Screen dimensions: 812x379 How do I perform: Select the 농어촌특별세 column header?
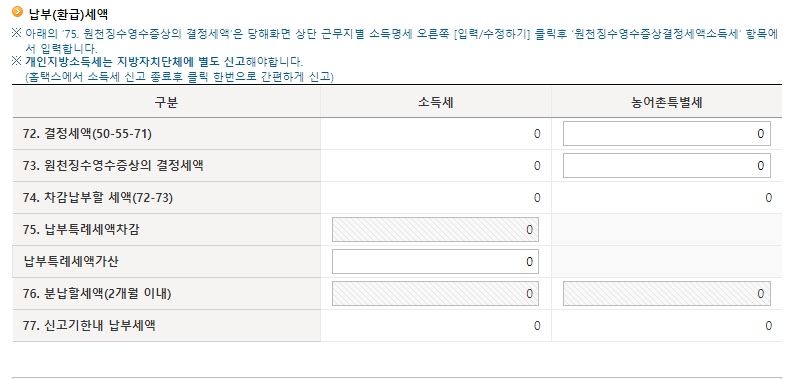[x=666, y=102]
